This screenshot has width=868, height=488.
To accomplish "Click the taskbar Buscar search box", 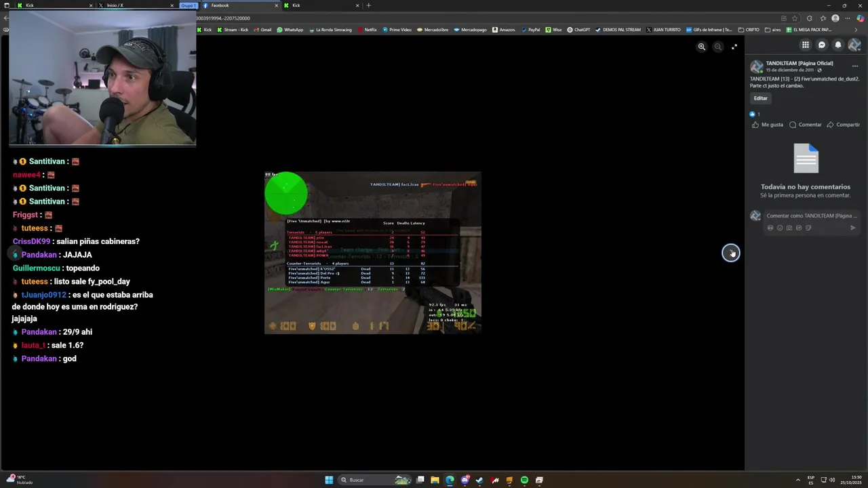I will click(376, 480).
